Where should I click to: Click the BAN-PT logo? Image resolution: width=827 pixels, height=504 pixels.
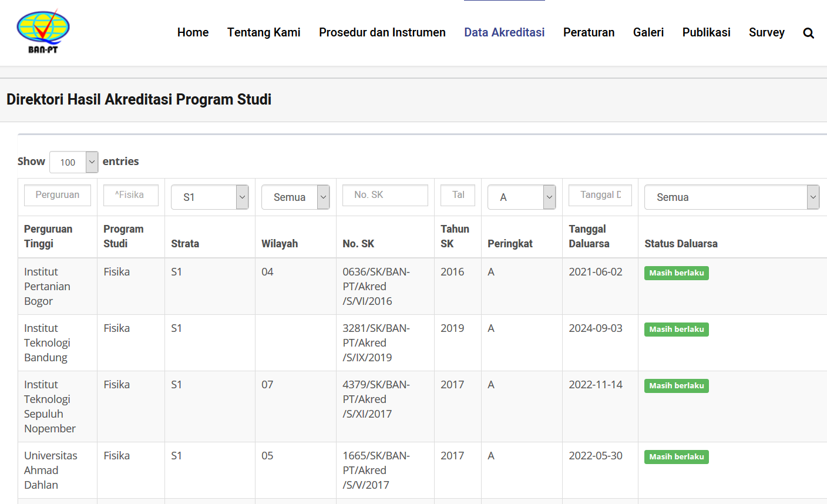point(43,32)
